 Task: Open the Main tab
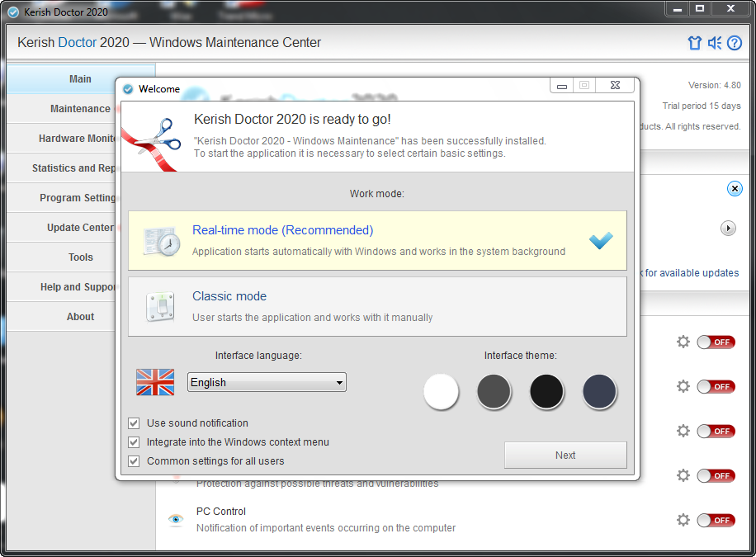81,78
